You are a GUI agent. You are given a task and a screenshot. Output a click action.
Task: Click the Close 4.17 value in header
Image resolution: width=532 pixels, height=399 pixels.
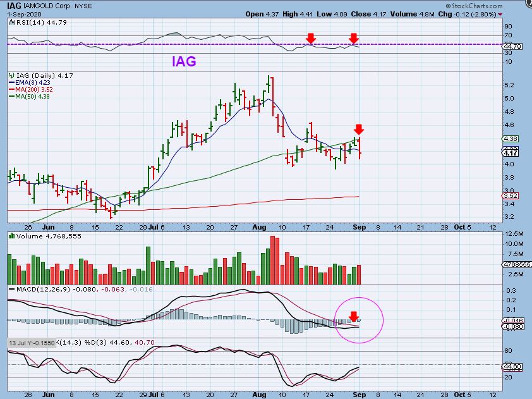pos(368,15)
